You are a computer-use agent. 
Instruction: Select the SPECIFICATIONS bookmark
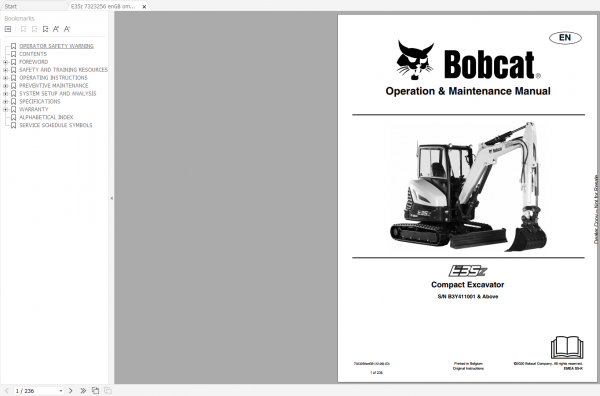point(40,101)
